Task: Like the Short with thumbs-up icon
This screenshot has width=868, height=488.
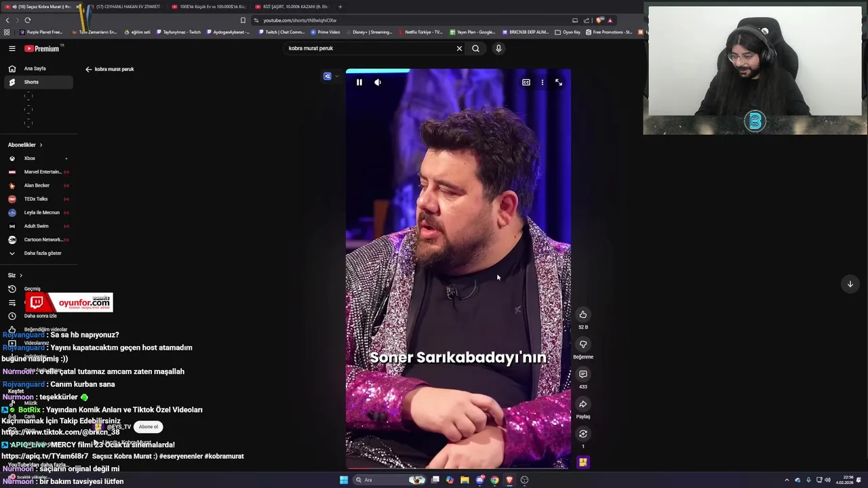Action: (x=583, y=314)
